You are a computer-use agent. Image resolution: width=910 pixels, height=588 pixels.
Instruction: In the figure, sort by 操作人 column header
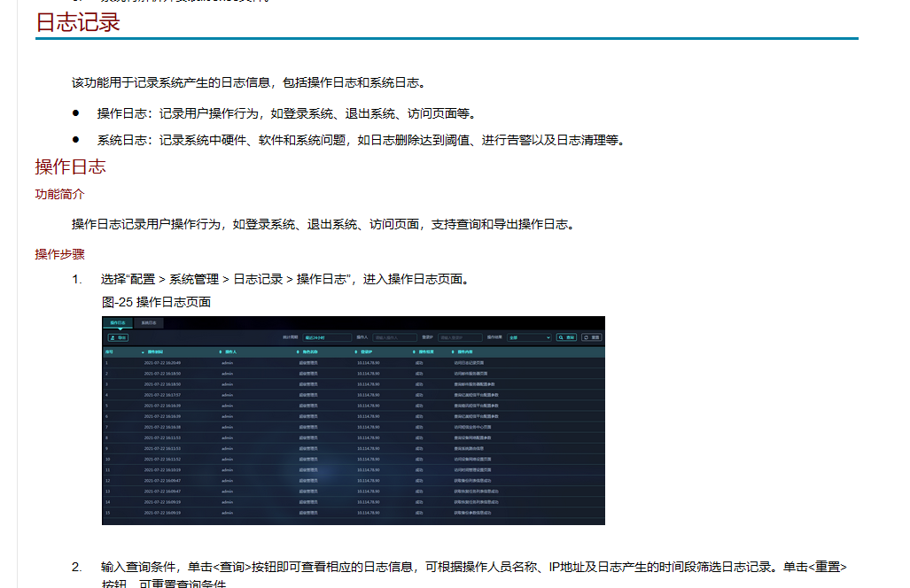(x=229, y=352)
